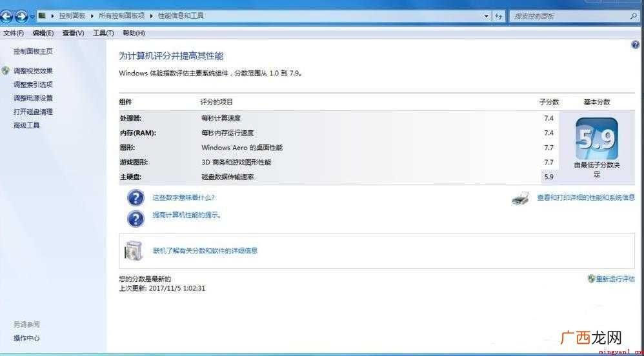644x356 pixels.
Task: Click 每秒计算速度 description text
Action: coord(221,118)
